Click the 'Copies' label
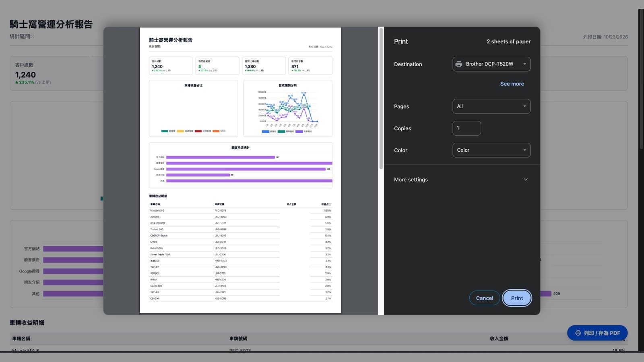This screenshot has width=644, height=362. pyautogui.click(x=402, y=129)
